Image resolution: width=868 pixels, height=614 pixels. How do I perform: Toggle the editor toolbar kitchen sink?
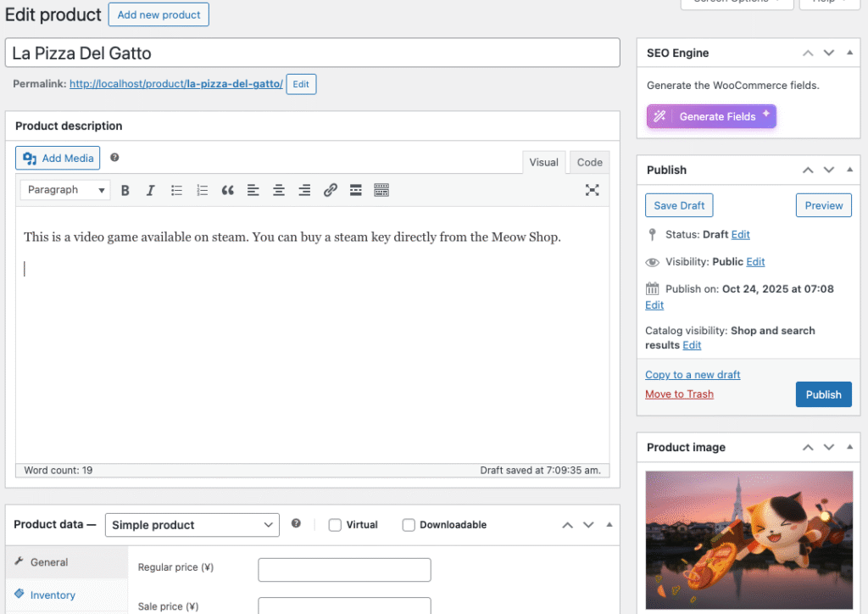381,190
